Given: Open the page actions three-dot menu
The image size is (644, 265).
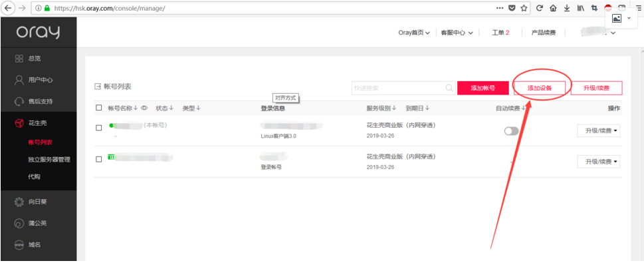Looking at the screenshot, I should click(x=499, y=8).
